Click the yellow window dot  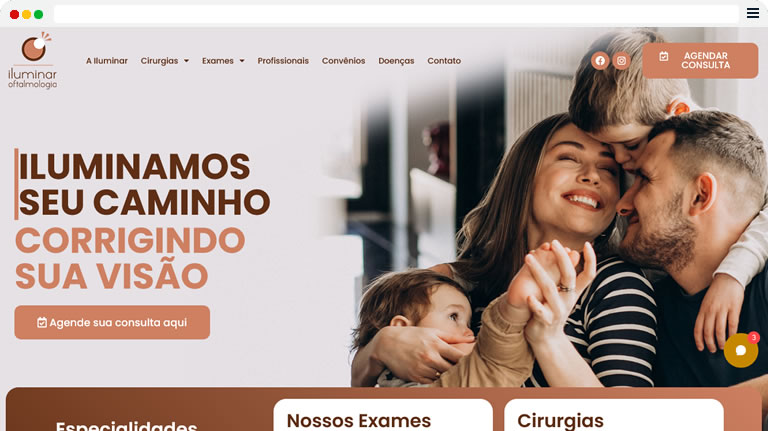pyautogui.click(x=26, y=14)
